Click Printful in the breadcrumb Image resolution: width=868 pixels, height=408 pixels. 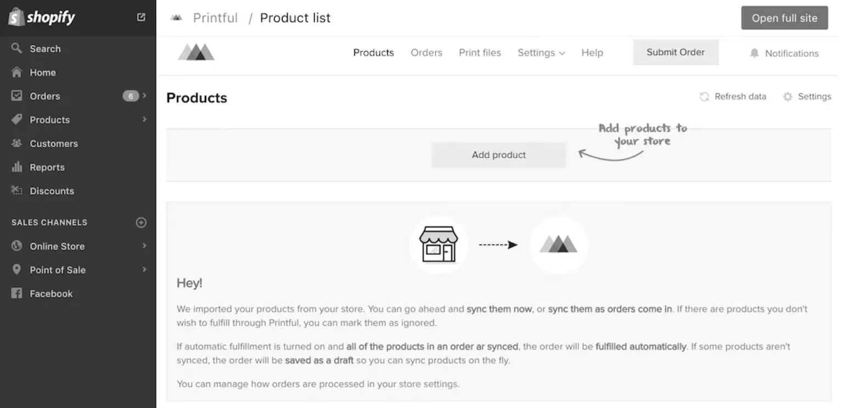[215, 18]
